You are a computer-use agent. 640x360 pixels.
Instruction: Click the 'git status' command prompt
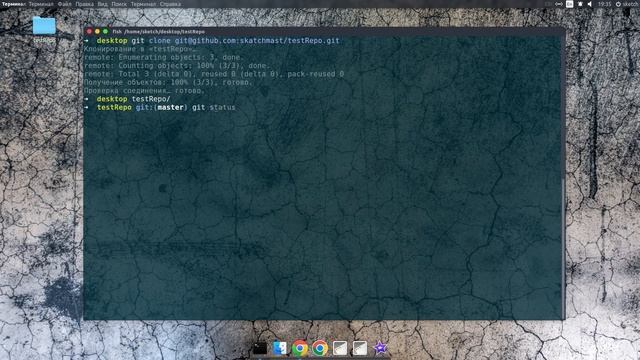160,107
